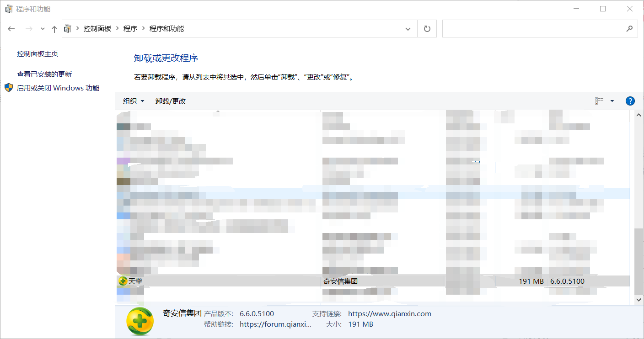Viewport: 644px width, 339px height.
Task: Go to 控制面板主页 in the sidebar
Action: [x=38, y=53]
